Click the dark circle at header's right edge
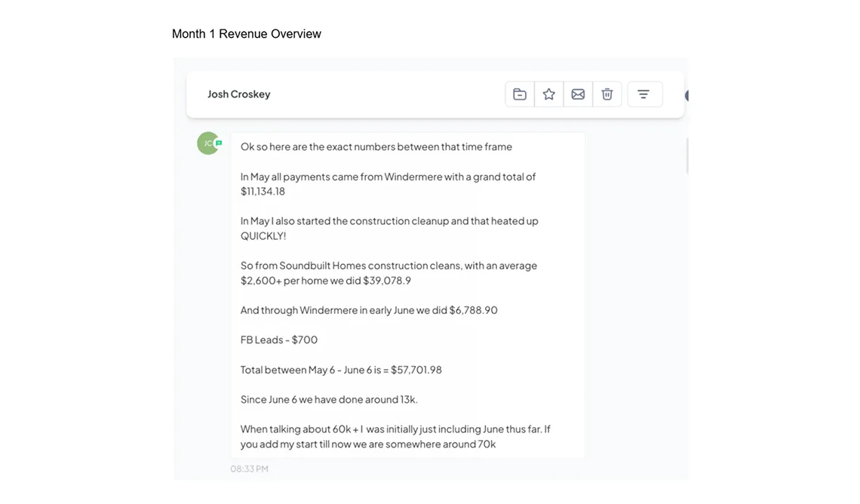The height and width of the screenshot is (504, 860). coord(687,96)
